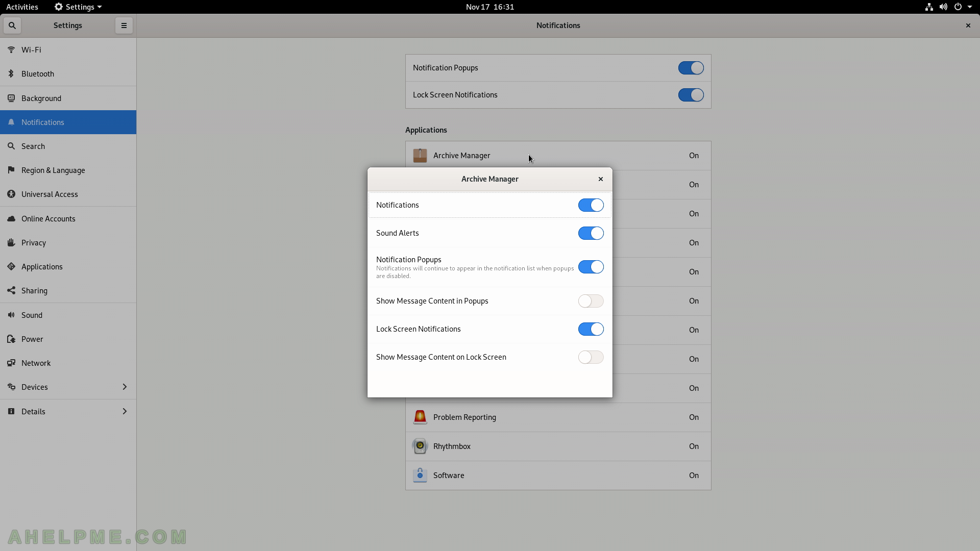Toggle Lock Screen Notifications in Archive Manager dialog
This screenshot has width=980, height=551.
click(x=591, y=329)
